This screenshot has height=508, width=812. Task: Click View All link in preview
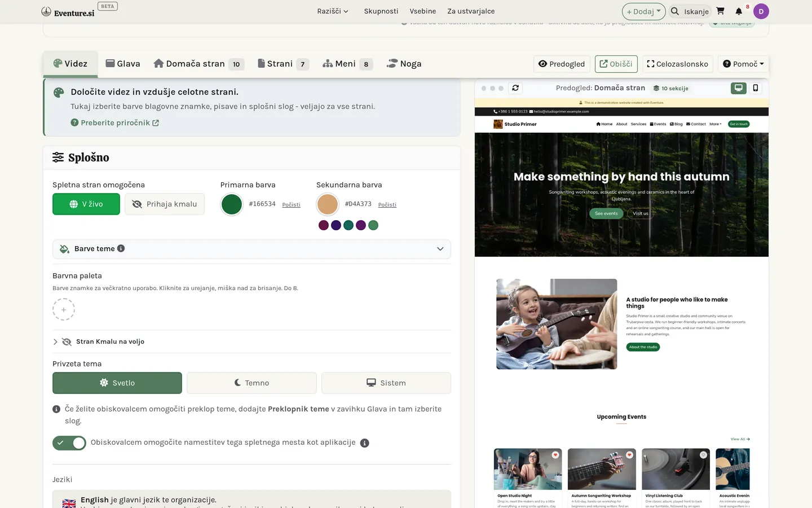[740, 439]
